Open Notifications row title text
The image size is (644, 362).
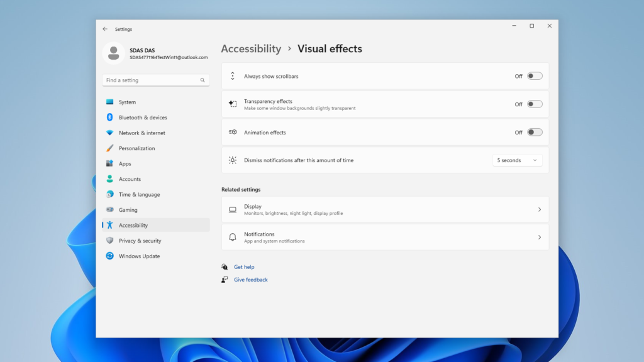[x=259, y=234]
